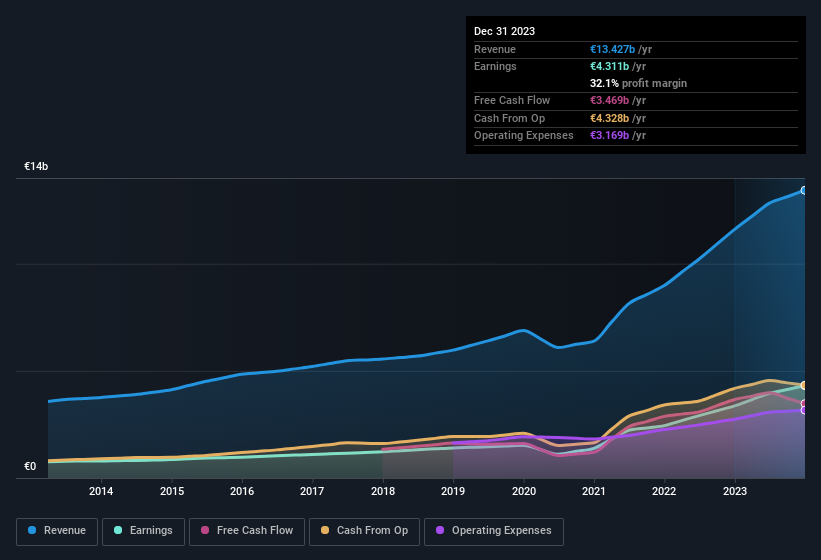The height and width of the screenshot is (560, 821).
Task: Pick the 2023 x-axis year label
Action: pos(734,491)
